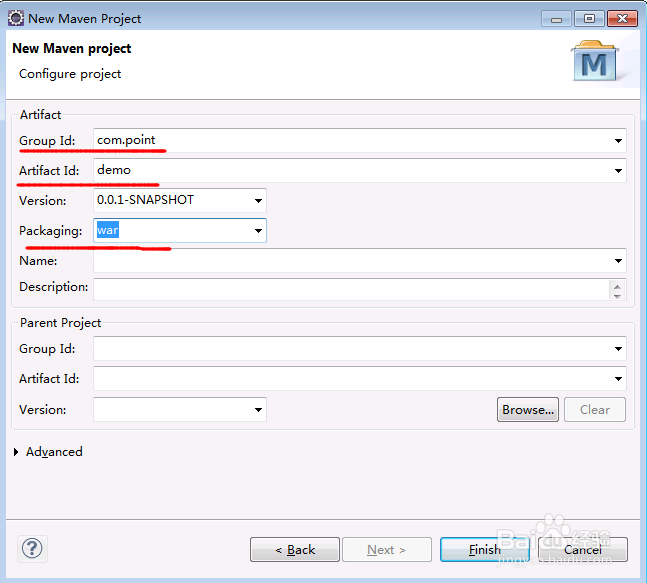Click the Eclipse icon in title bar

tap(16, 19)
